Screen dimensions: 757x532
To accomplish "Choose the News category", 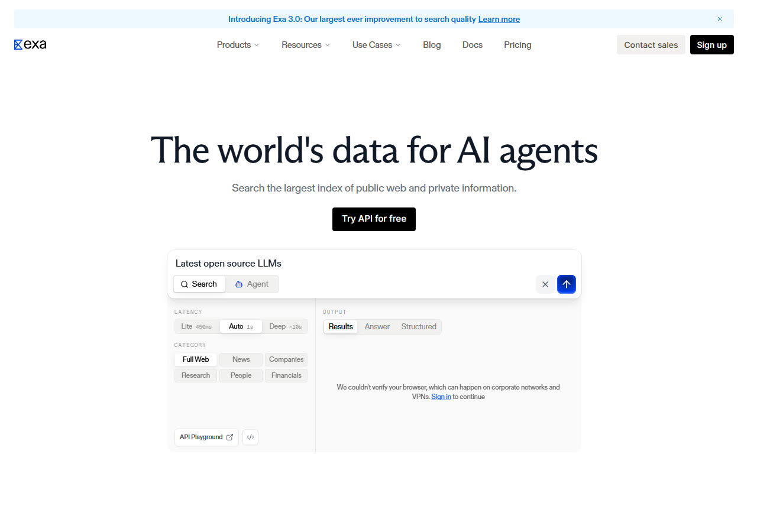I will click(x=241, y=359).
